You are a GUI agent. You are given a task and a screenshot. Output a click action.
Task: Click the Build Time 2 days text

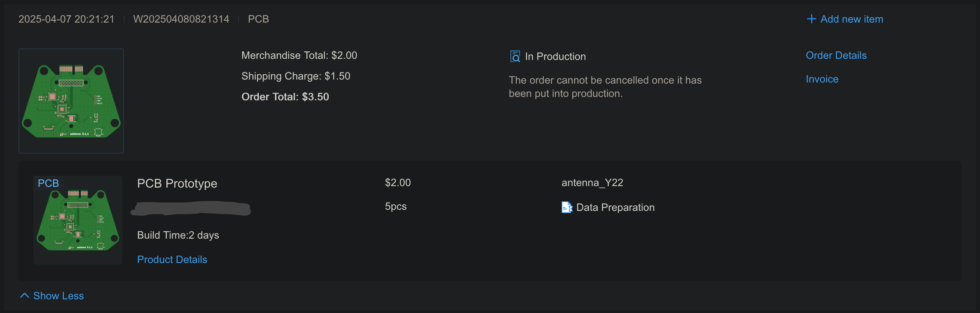(x=178, y=235)
